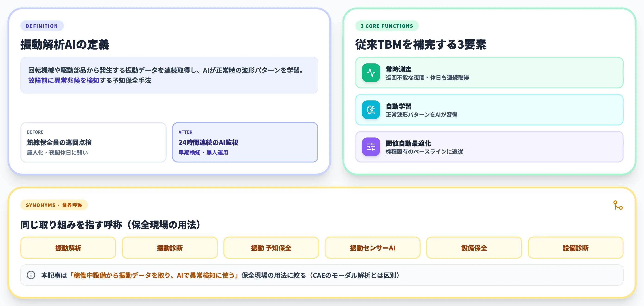The image size is (644, 306).
Task: Select the 振動 予知保全 synonym chip
Action: coord(271,248)
